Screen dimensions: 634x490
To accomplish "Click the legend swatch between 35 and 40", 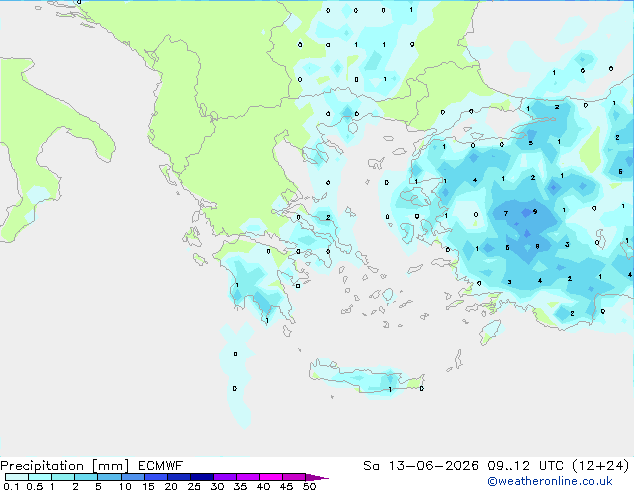I will tap(248, 477).
